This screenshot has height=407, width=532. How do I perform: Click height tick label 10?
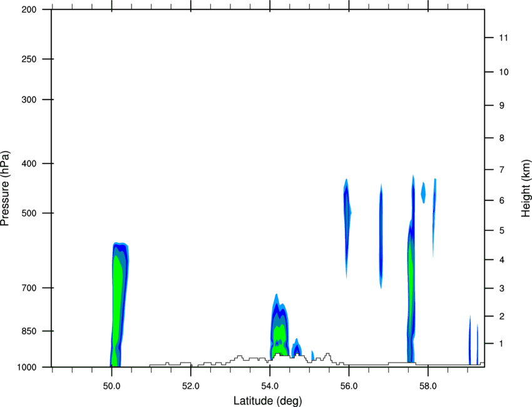504,72
